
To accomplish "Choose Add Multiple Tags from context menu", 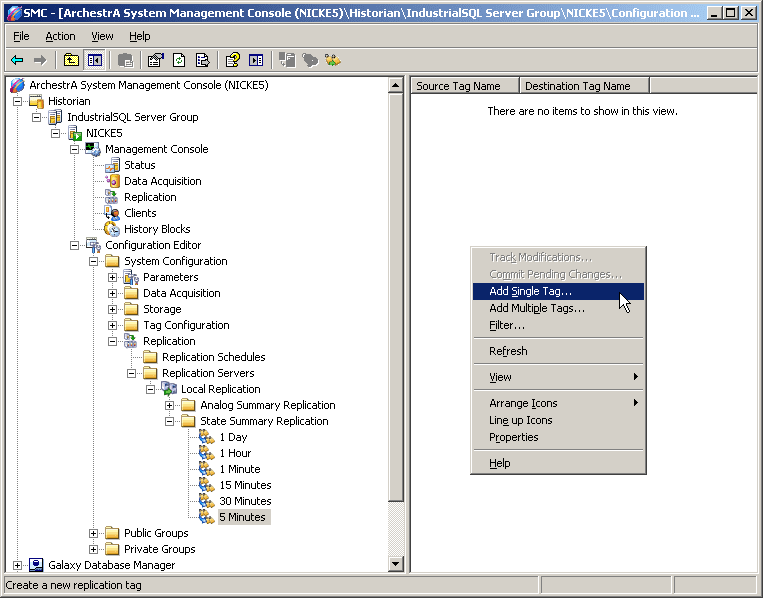I will (x=558, y=308).
